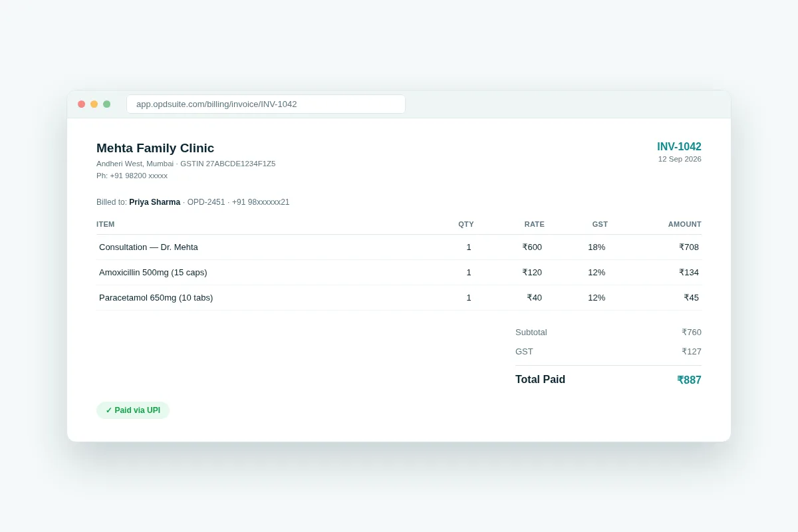
Task: Click the Mehta Family Clinic heading
Action: [x=155, y=148]
